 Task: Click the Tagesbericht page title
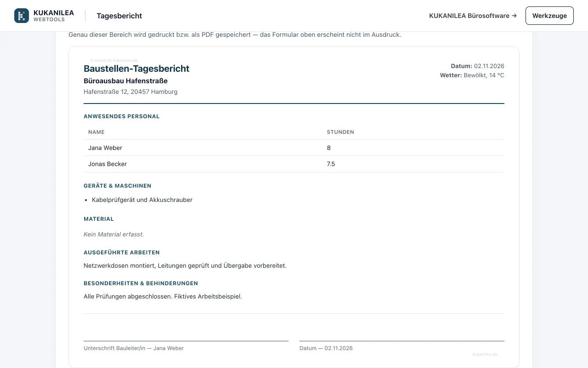(x=119, y=16)
